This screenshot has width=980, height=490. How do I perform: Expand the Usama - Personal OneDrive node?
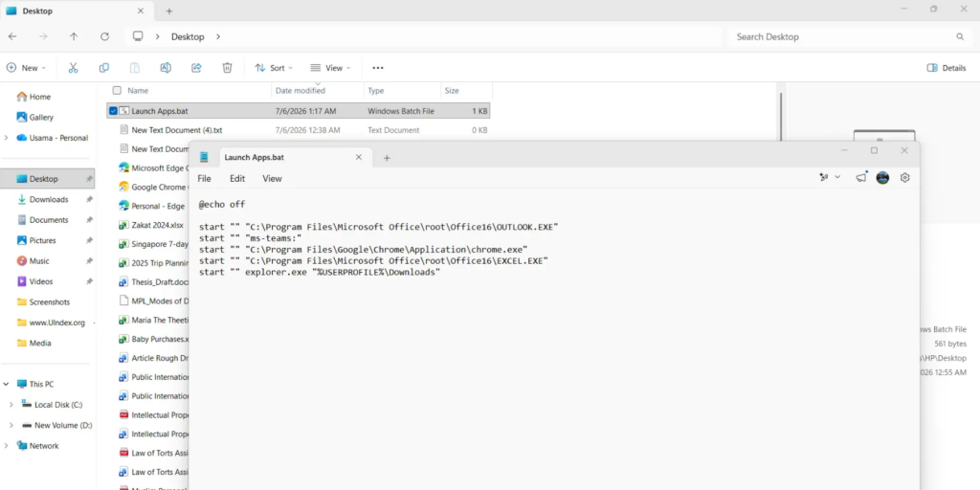[7, 138]
